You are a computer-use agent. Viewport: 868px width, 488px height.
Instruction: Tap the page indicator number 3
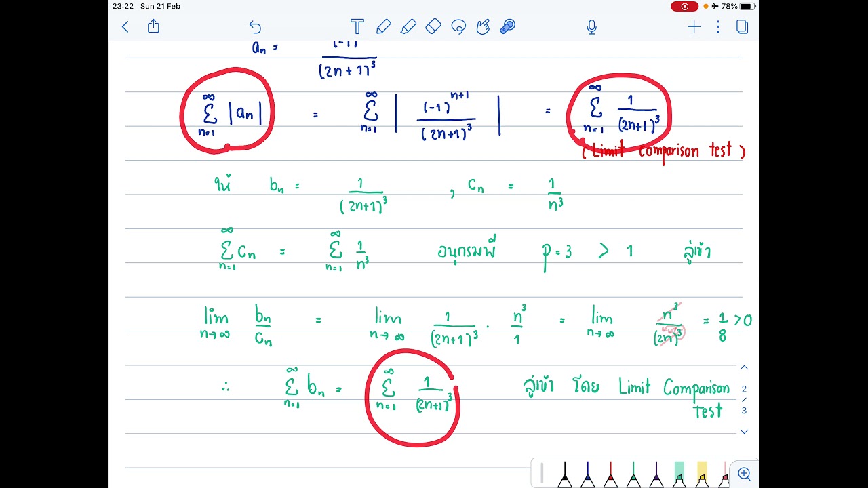click(744, 411)
